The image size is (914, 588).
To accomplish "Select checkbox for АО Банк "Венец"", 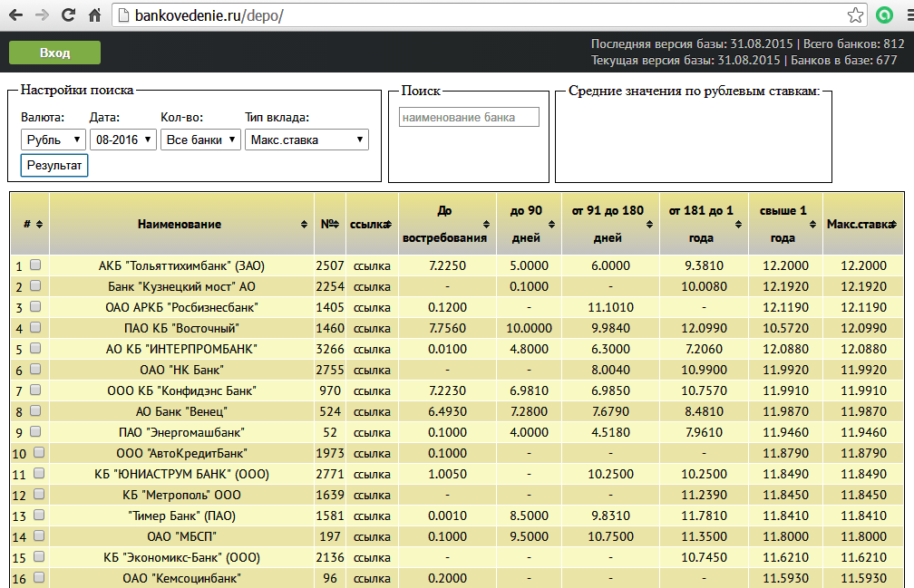I will click(35, 411).
